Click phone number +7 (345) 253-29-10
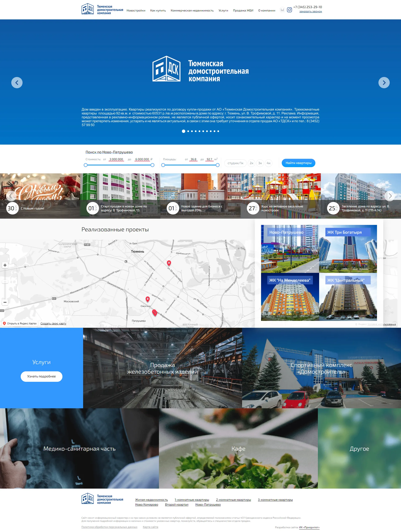 click(x=307, y=7)
